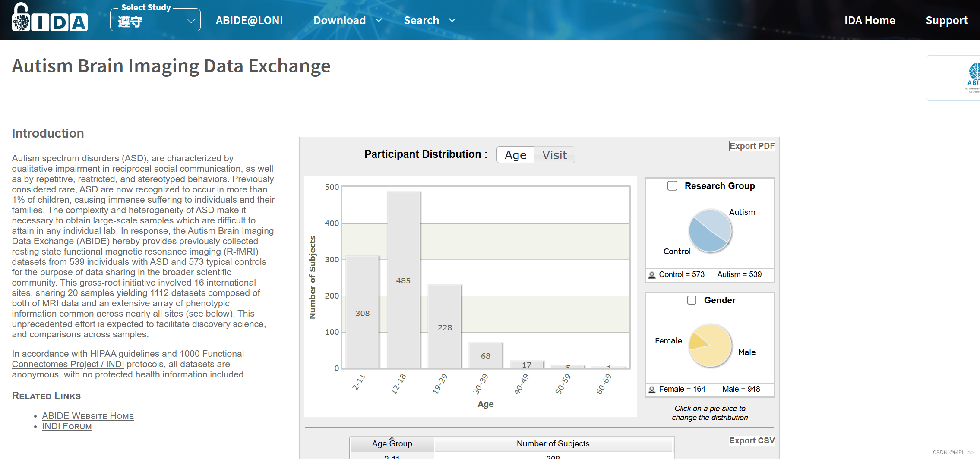
Task: Open the Search menu
Action: point(421,20)
